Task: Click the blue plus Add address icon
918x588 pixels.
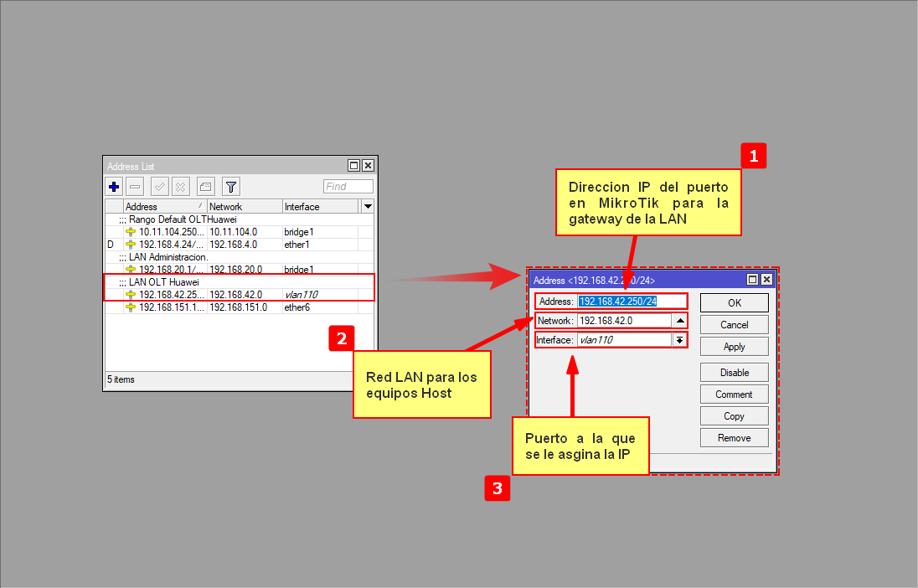Action: (115, 187)
